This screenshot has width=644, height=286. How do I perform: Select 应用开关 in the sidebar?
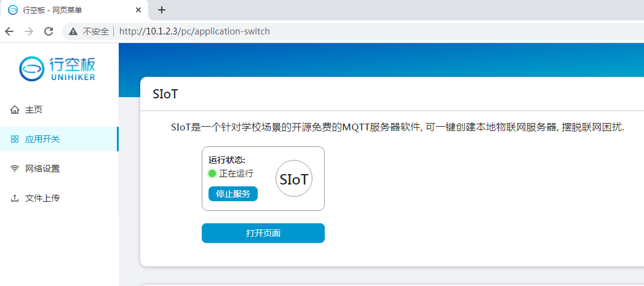(x=59, y=139)
